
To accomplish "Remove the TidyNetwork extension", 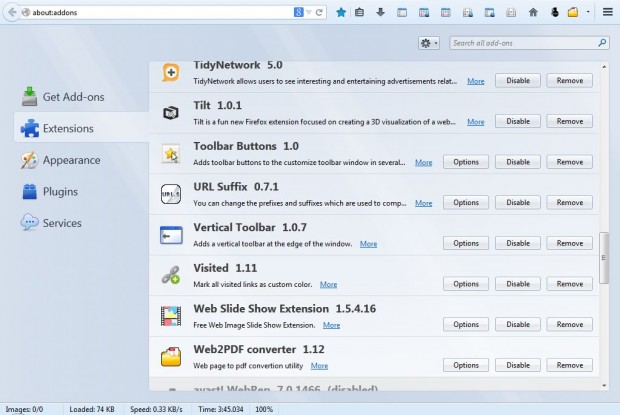I will 569,81.
